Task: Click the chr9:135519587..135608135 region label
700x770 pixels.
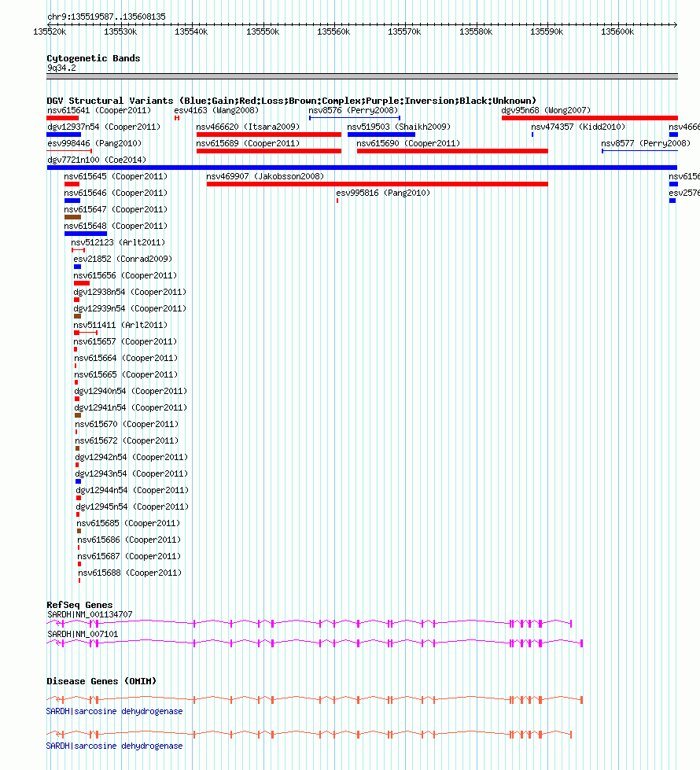Action: [106, 17]
